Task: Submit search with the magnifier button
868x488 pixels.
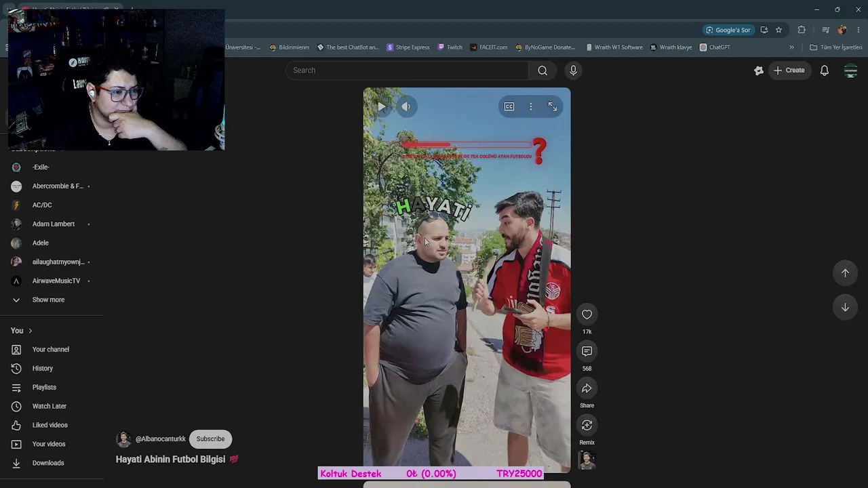Action: (x=542, y=70)
